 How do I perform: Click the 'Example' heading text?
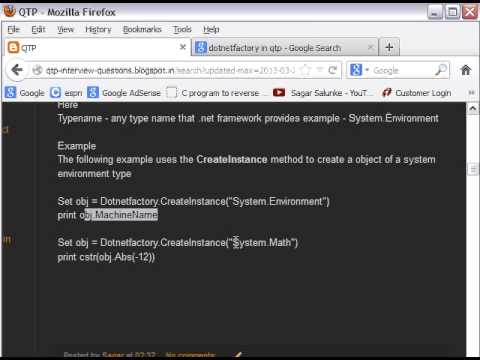(77, 146)
